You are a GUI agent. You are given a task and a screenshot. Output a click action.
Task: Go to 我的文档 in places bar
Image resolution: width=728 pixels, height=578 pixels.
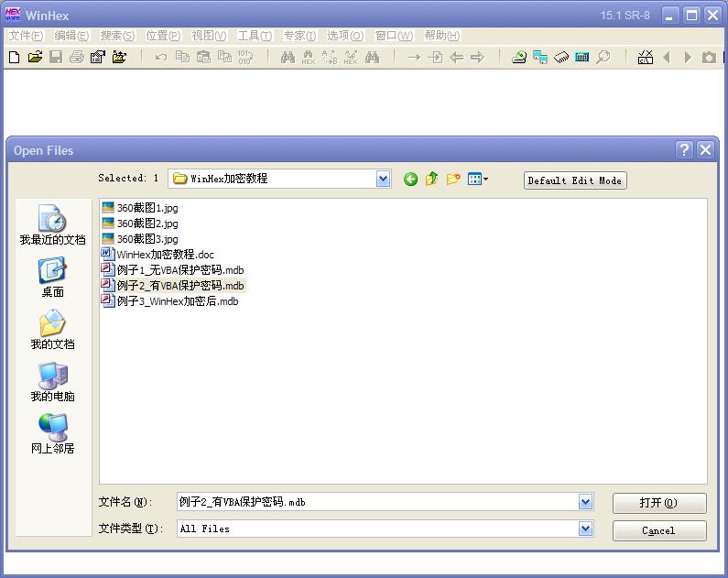[x=52, y=330]
